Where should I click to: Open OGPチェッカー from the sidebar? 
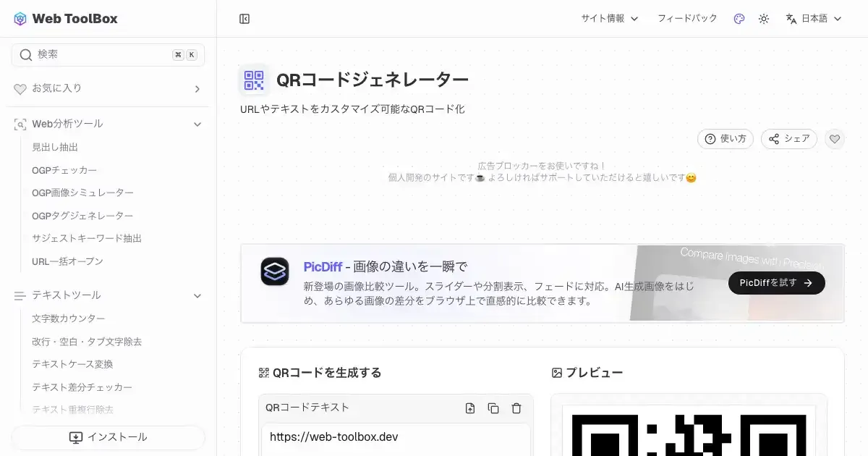[64, 170]
